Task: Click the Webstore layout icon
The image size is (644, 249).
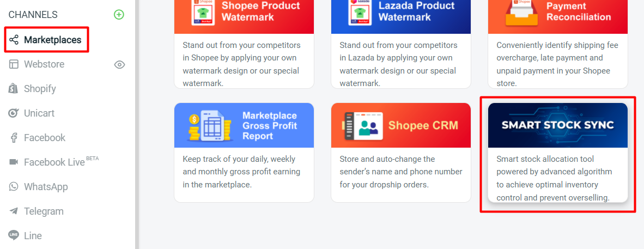Action: click(14, 64)
